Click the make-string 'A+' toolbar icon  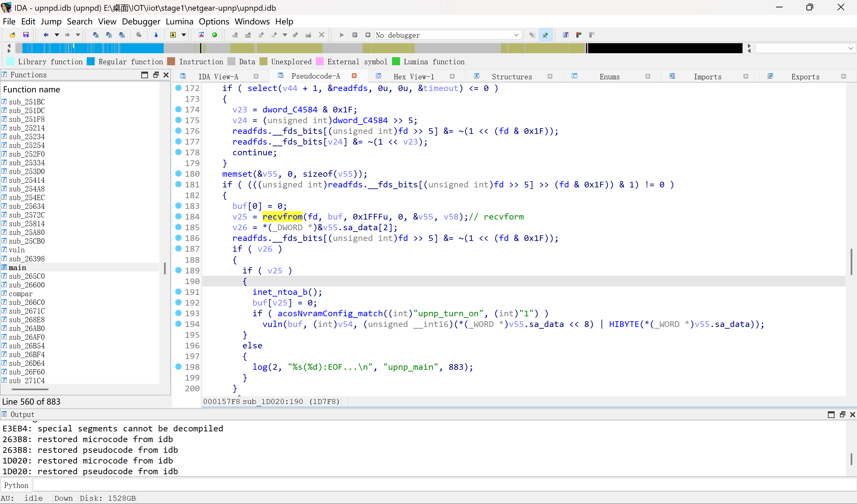(x=261, y=35)
